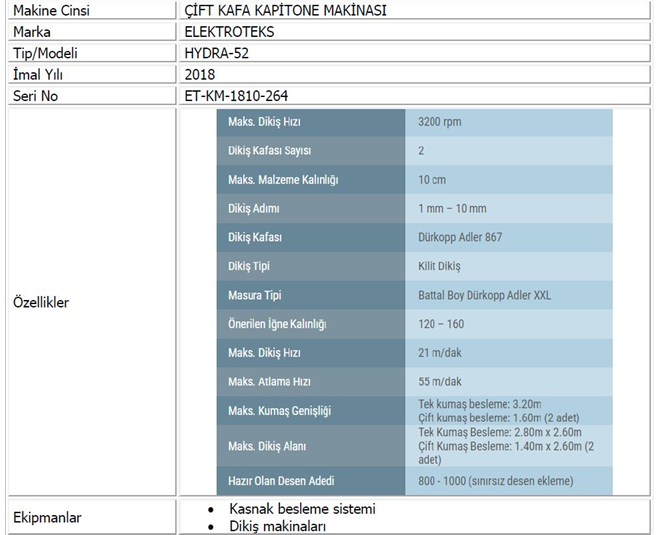Click the 'Maks. Malzeme Kalınlığı' row label
This screenshot has height=535, width=660.
pos(283,180)
